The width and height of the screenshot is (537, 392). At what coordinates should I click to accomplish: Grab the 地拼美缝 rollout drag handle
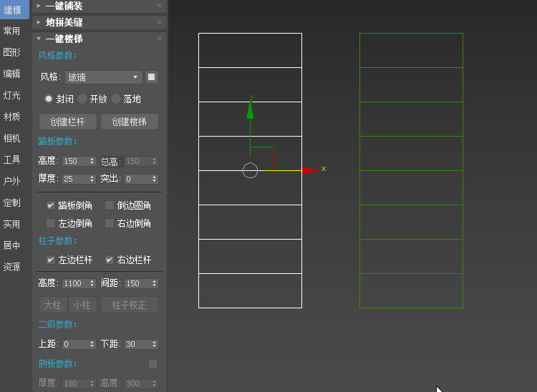(159, 22)
